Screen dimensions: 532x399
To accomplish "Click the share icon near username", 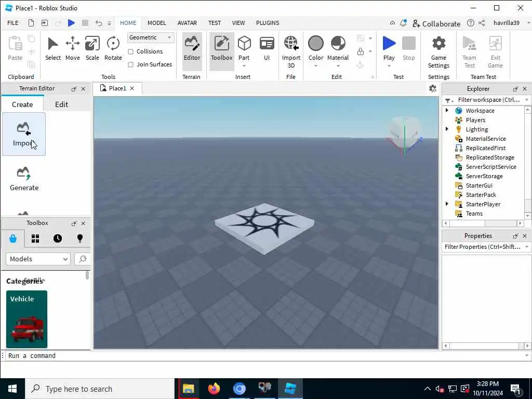I will 482,23.
